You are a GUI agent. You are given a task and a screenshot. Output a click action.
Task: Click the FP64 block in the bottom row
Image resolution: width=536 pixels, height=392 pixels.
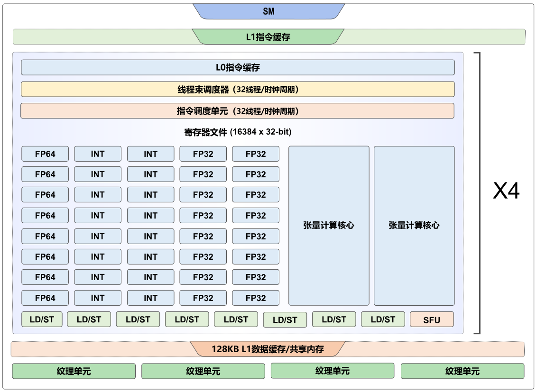[x=45, y=298]
